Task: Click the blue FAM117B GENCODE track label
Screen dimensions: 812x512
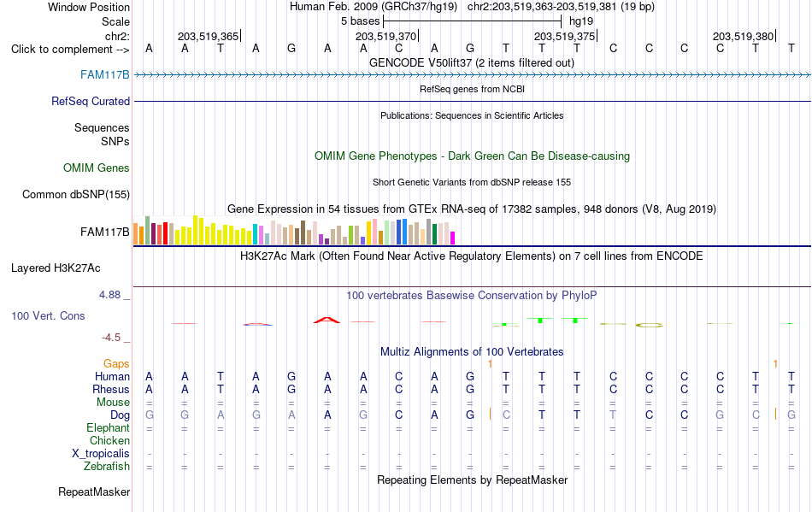Action: [x=104, y=75]
